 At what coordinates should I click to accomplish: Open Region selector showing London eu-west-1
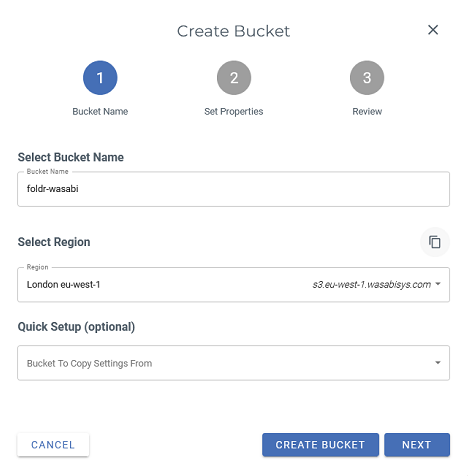(x=233, y=285)
